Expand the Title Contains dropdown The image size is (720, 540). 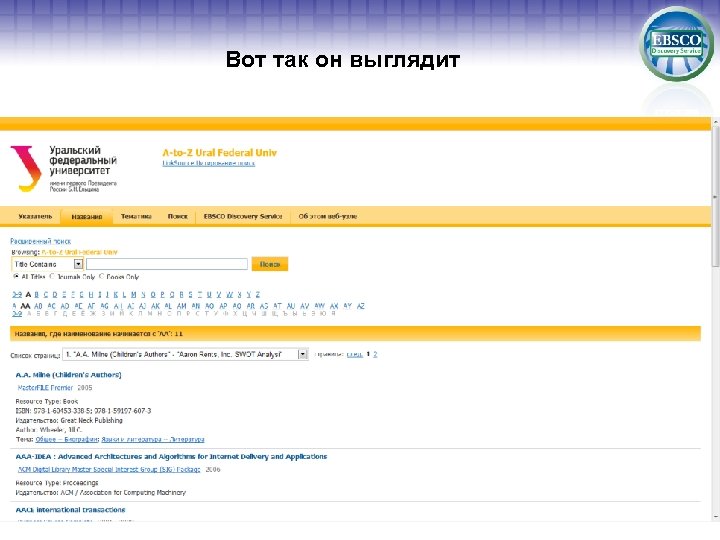[x=78, y=264]
